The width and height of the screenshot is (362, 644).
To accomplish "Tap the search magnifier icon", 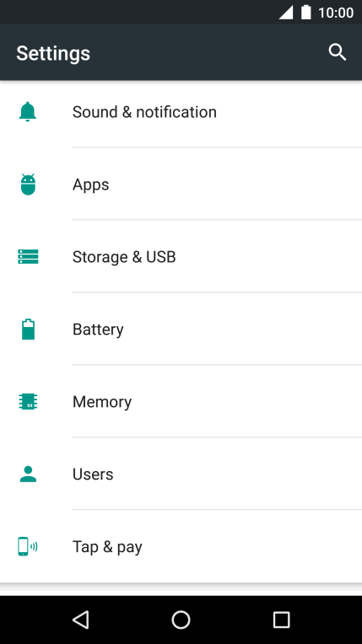I will [338, 52].
